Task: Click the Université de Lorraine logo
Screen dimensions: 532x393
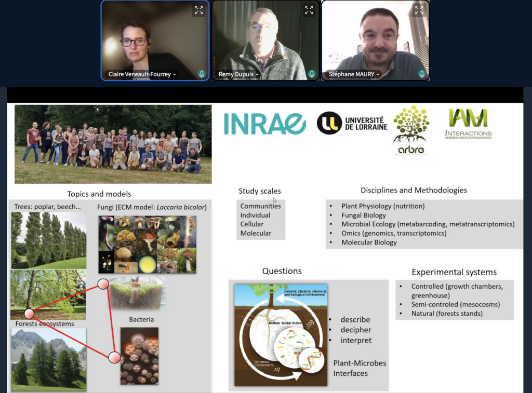Action: [352, 123]
